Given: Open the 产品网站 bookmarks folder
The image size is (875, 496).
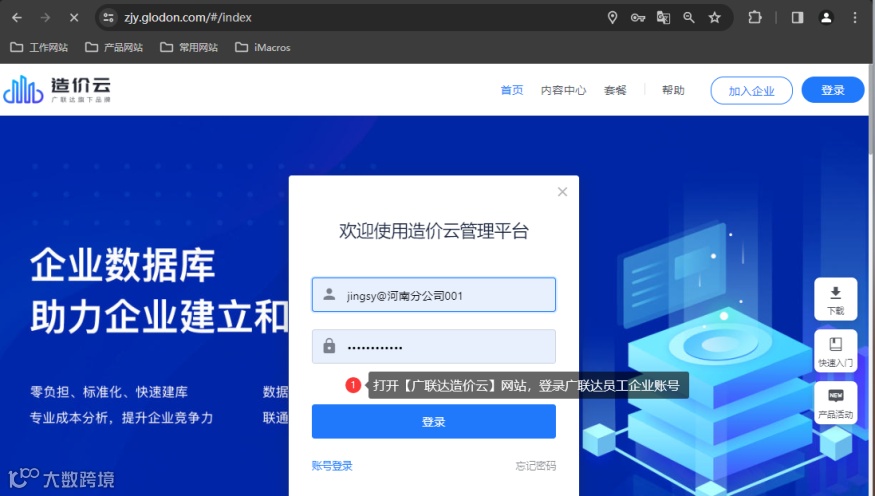Looking at the screenshot, I should pos(114,47).
